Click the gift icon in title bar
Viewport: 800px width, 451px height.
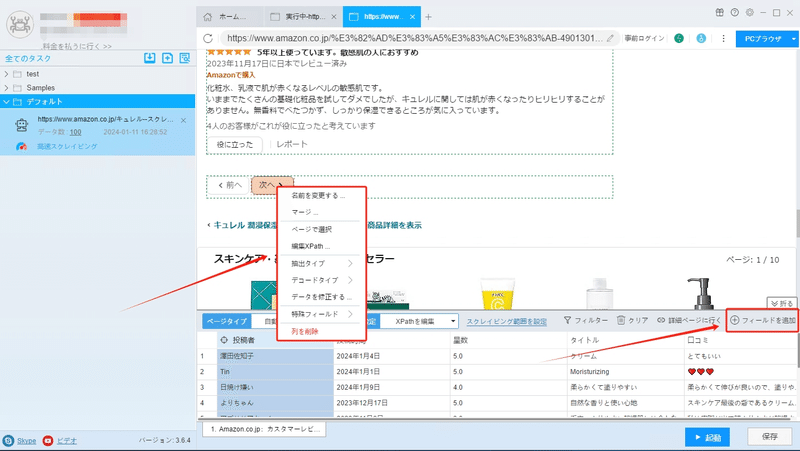tap(719, 13)
